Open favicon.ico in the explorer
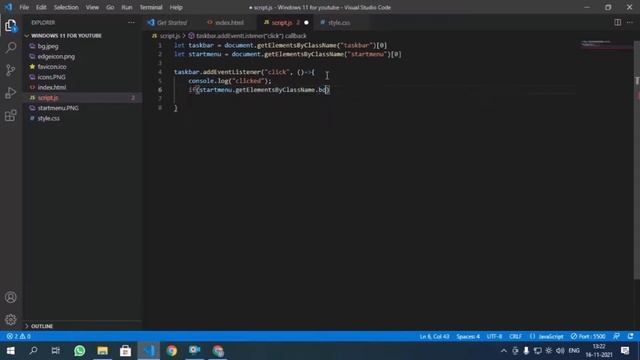 tap(52, 67)
